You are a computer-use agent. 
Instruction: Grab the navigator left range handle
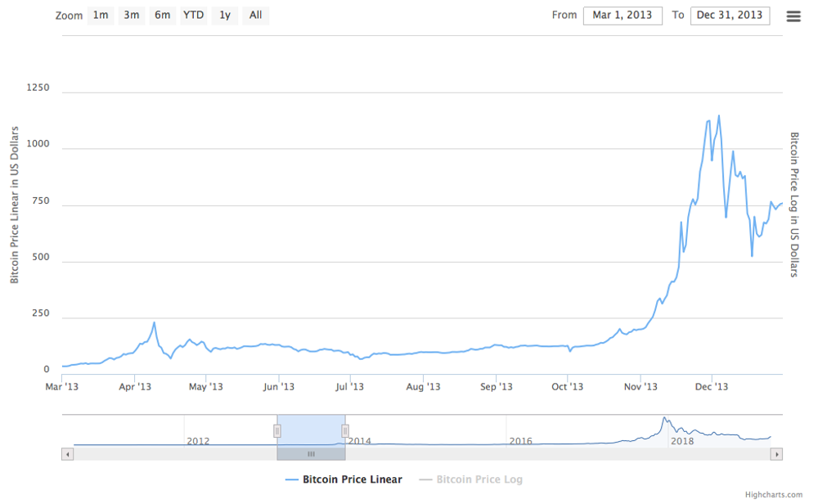pyautogui.click(x=277, y=431)
